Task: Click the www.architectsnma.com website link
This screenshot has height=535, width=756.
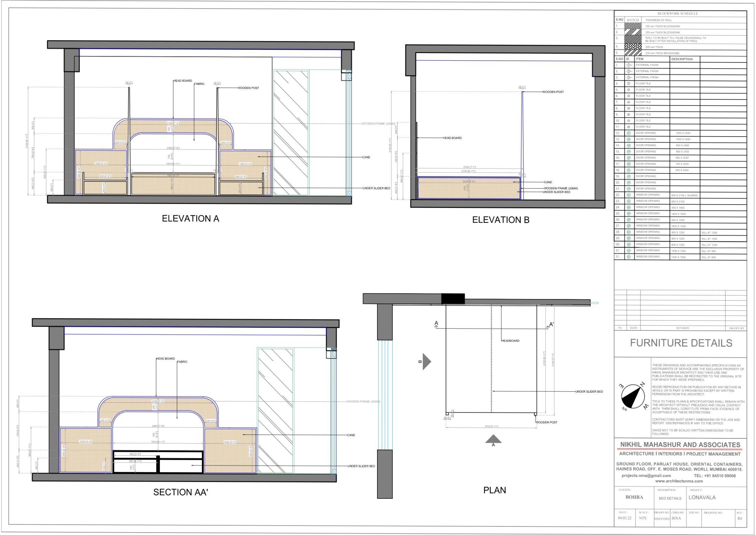Action: (x=679, y=481)
